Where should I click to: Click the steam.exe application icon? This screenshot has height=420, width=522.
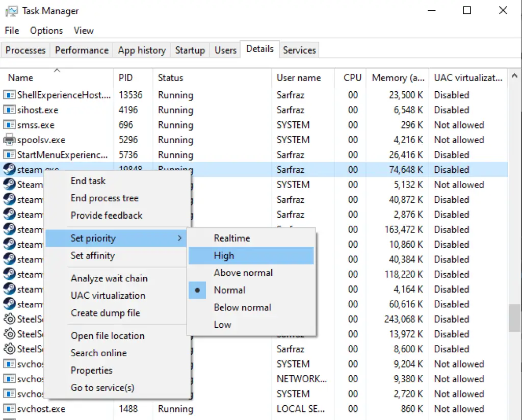(x=9, y=169)
